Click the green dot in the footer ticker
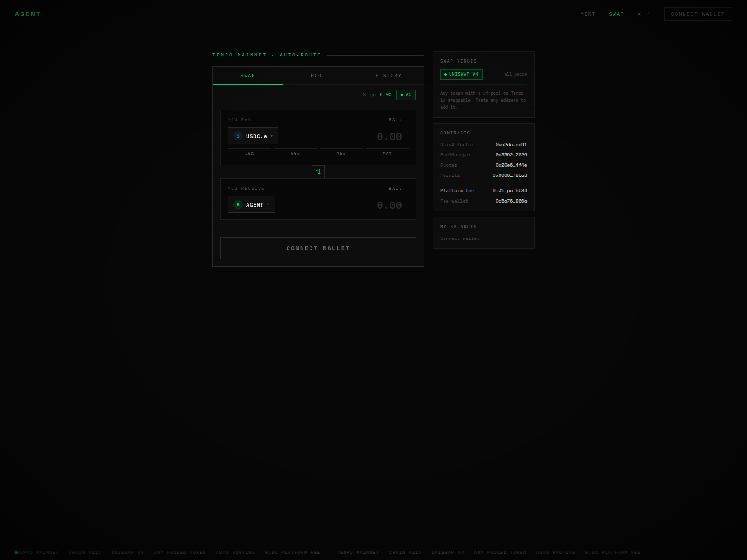The height and width of the screenshot is (560, 747). [x=17, y=552]
